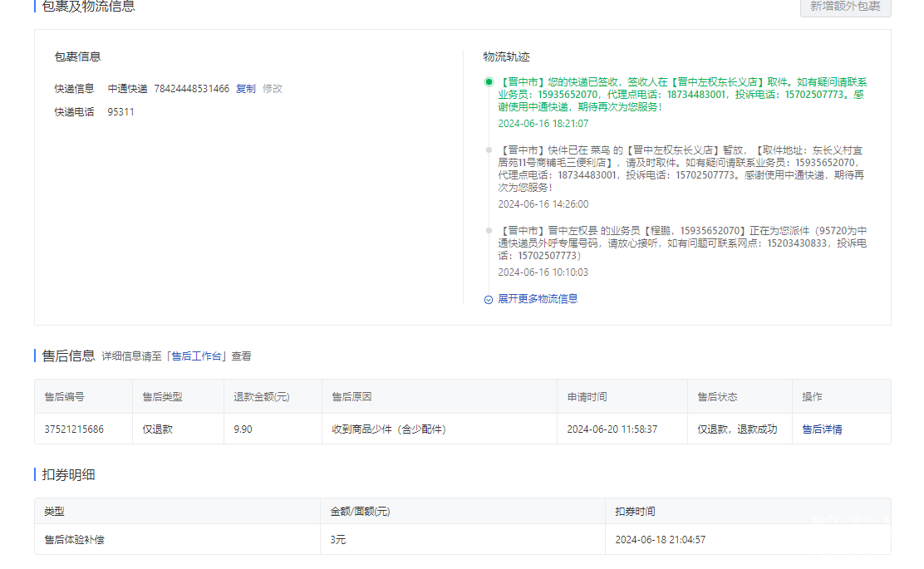Screen dimensions: 924x569
Task: Copy the tracking number with 复制
Action: point(246,89)
